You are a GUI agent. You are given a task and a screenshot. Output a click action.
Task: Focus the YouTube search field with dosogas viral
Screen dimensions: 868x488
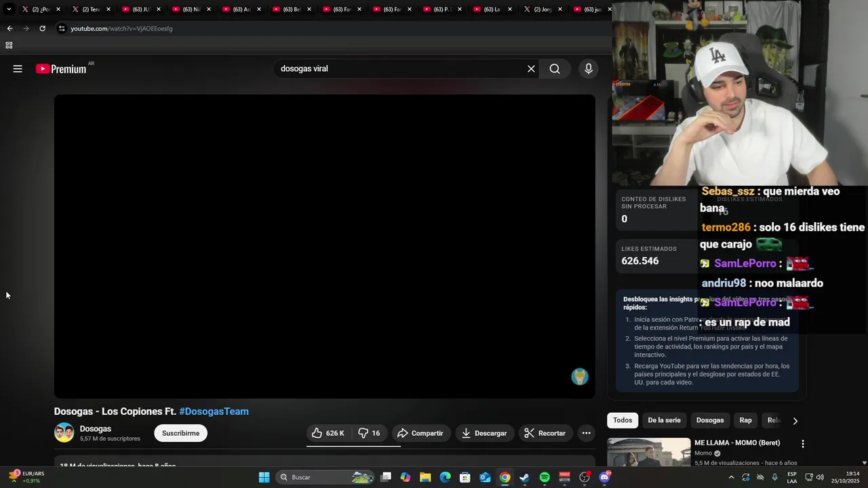[x=400, y=68]
